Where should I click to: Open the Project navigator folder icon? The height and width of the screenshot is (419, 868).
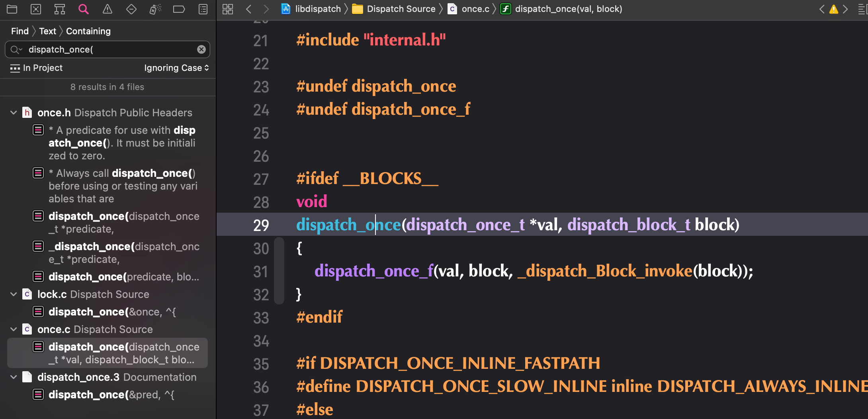coord(12,9)
